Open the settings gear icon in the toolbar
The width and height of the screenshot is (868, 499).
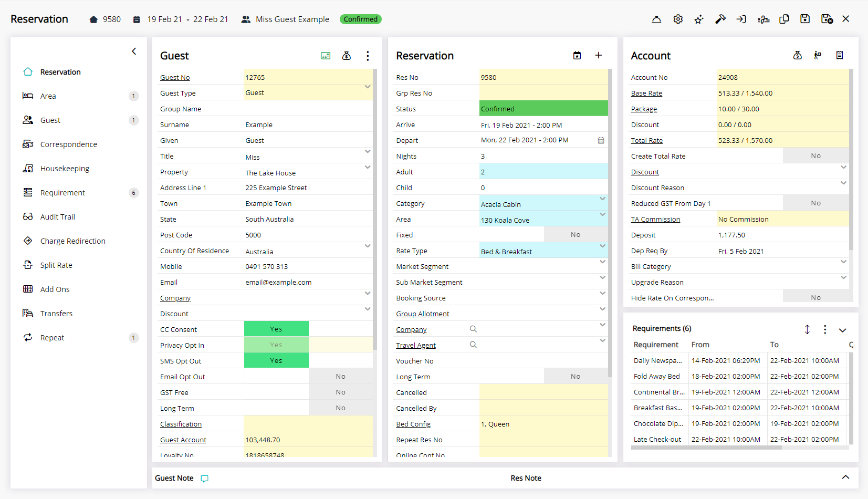pyautogui.click(x=678, y=19)
